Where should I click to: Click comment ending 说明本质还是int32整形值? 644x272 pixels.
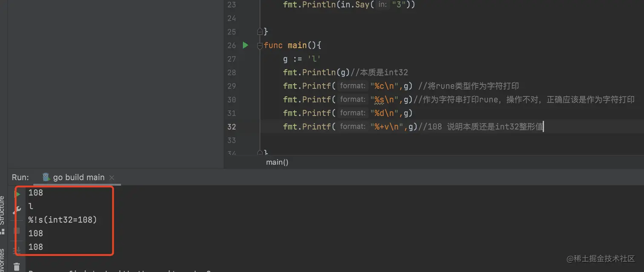point(480,126)
